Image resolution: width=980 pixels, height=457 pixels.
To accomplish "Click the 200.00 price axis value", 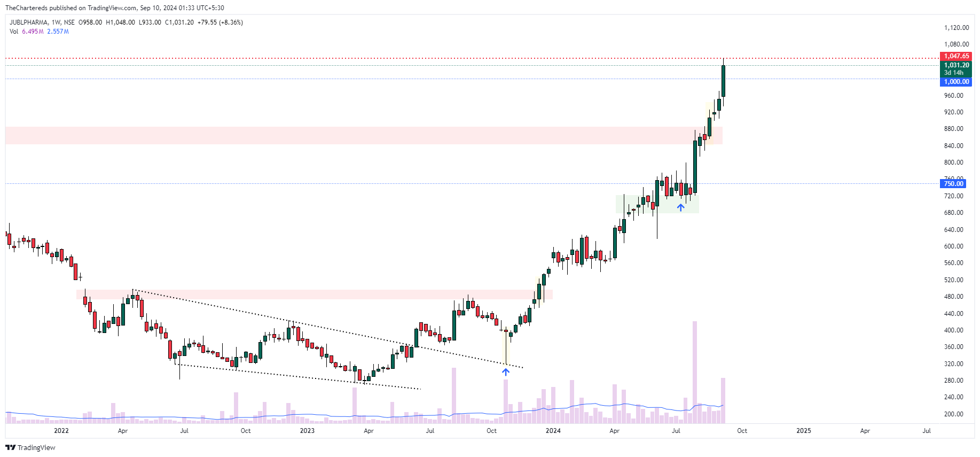I will coord(954,414).
